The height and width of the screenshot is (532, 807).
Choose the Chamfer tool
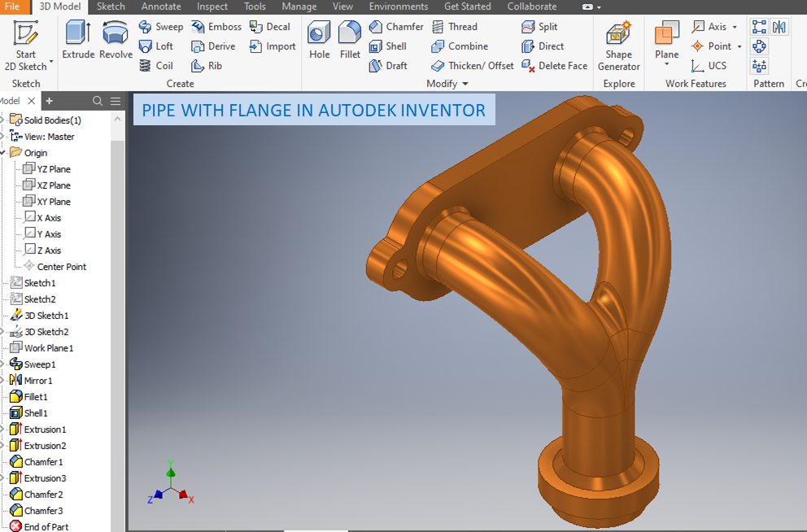[x=396, y=27]
